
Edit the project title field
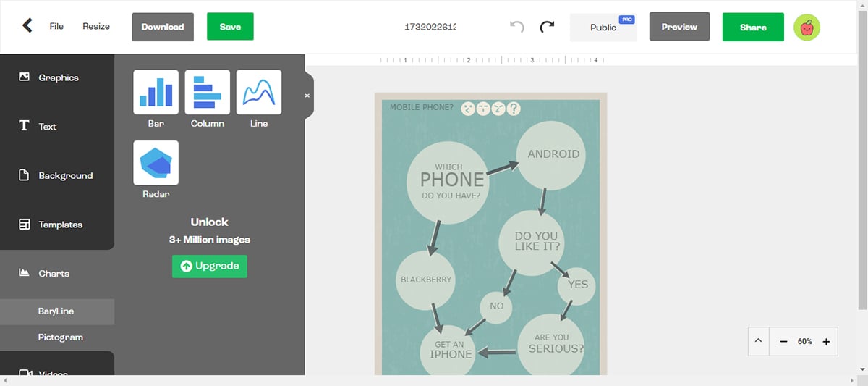pyautogui.click(x=430, y=27)
